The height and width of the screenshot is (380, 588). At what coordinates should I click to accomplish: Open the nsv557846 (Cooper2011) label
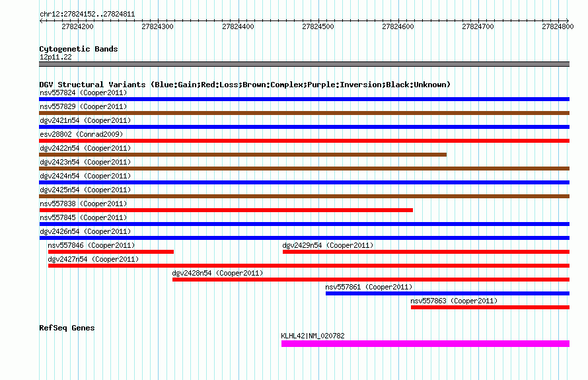tap(91, 245)
